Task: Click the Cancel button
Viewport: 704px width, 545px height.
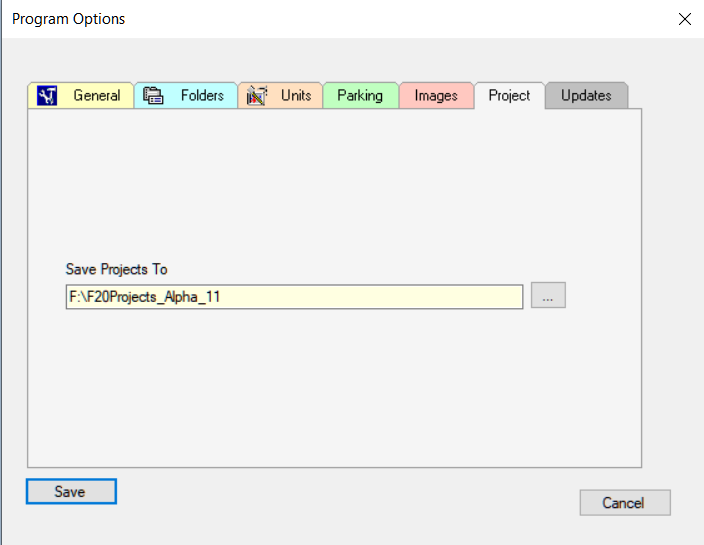Action: [625, 503]
